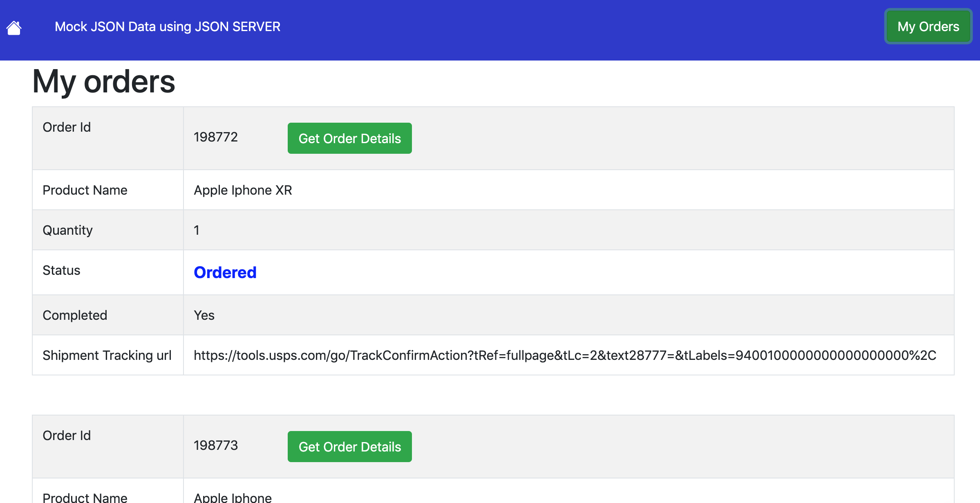Select the order id 198772 text
This screenshot has height=503, width=980.
[x=216, y=137]
